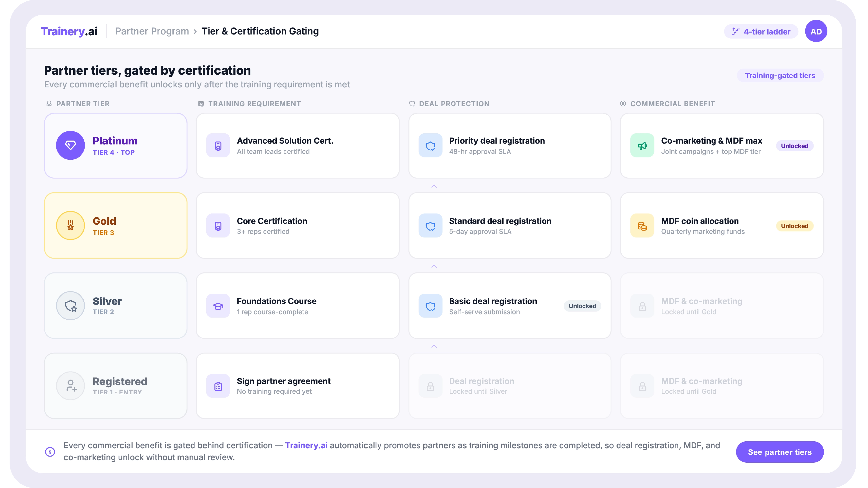The width and height of the screenshot is (868, 488).
Task: Click the Training Requirement column header icon
Action: (x=201, y=104)
